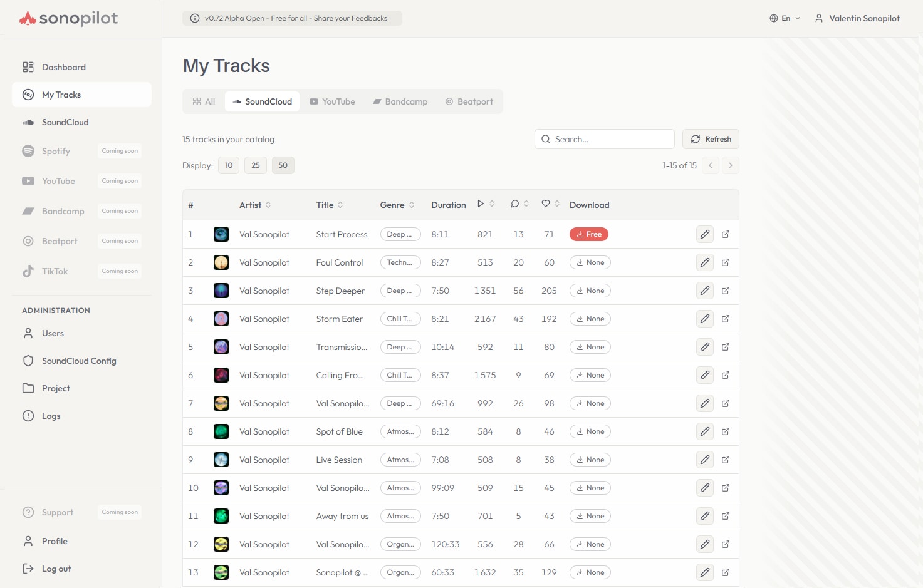Select the 10 tracks display option
The image size is (923, 588).
pos(228,165)
